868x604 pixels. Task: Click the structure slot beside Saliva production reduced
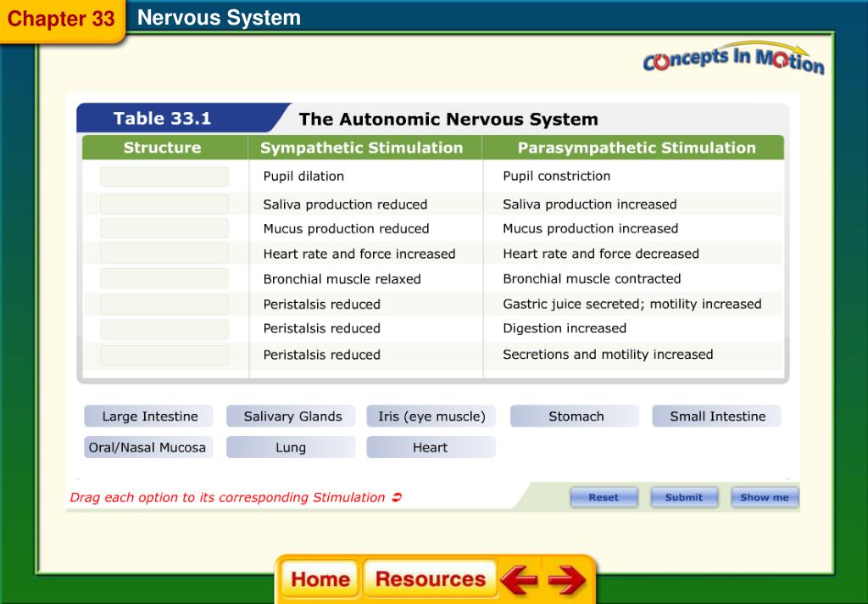point(164,204)
